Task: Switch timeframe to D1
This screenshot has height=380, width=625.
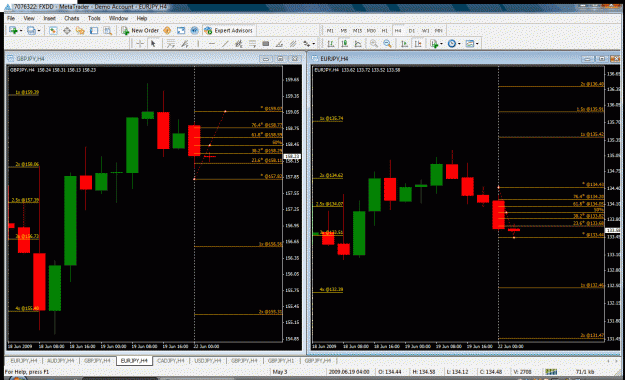Action: tap(411, 31)
